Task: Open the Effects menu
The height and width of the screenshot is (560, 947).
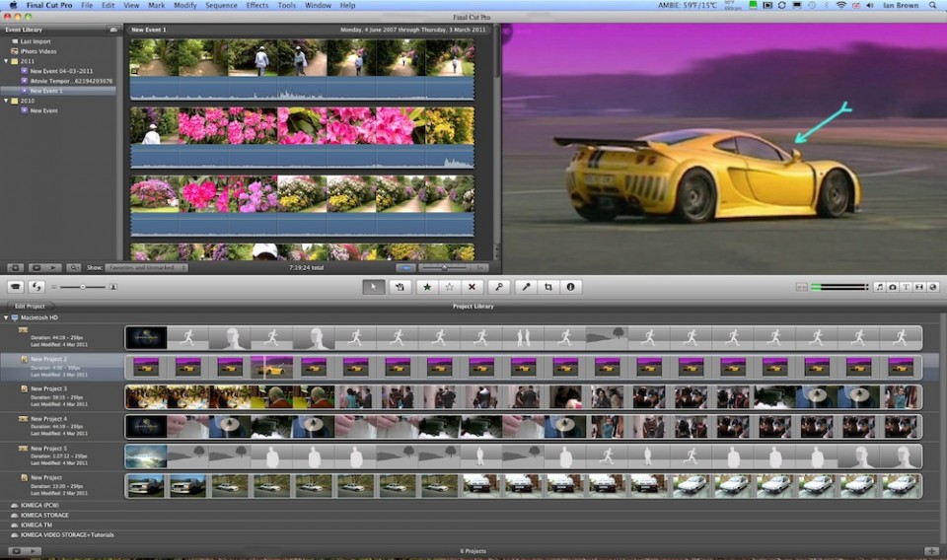Action: tap(257, 6)
